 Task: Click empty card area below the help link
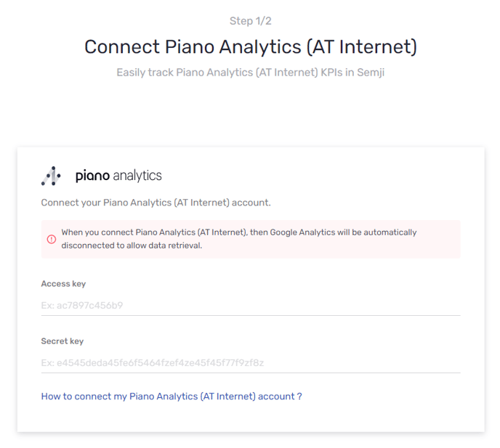point(250,417)
